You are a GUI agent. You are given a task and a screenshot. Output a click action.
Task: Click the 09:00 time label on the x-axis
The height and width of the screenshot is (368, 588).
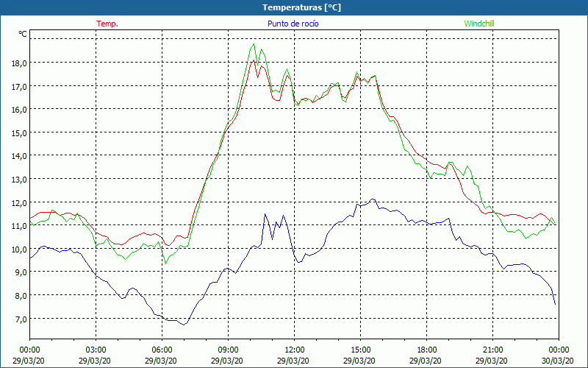pyautogui.click(x=228, y=350)
